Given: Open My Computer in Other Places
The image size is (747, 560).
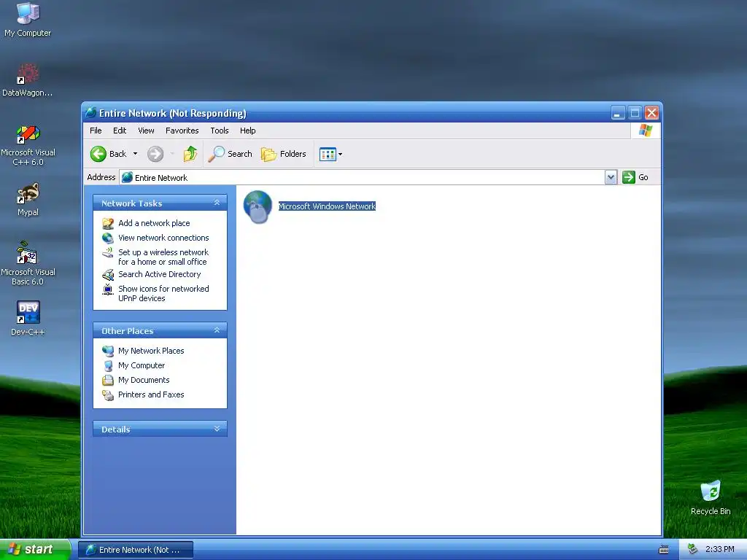Looking at the screenshot, I should [x=142, y=365].
